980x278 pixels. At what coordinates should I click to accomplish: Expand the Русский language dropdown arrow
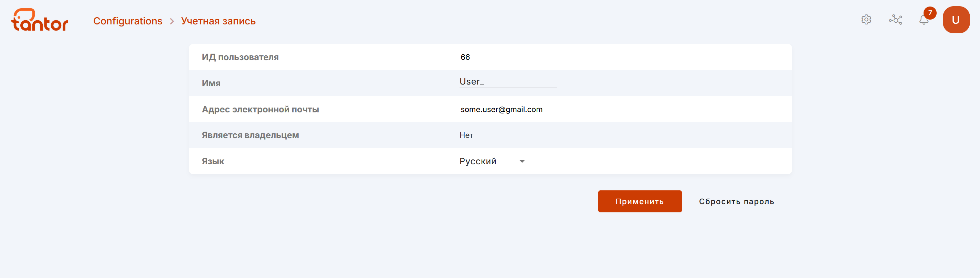tap(522, 162)
